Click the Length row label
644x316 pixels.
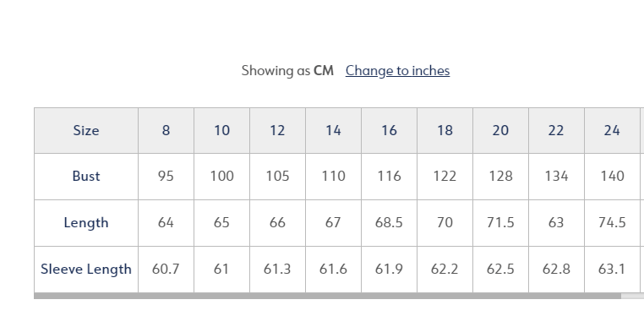click(86, 223)
